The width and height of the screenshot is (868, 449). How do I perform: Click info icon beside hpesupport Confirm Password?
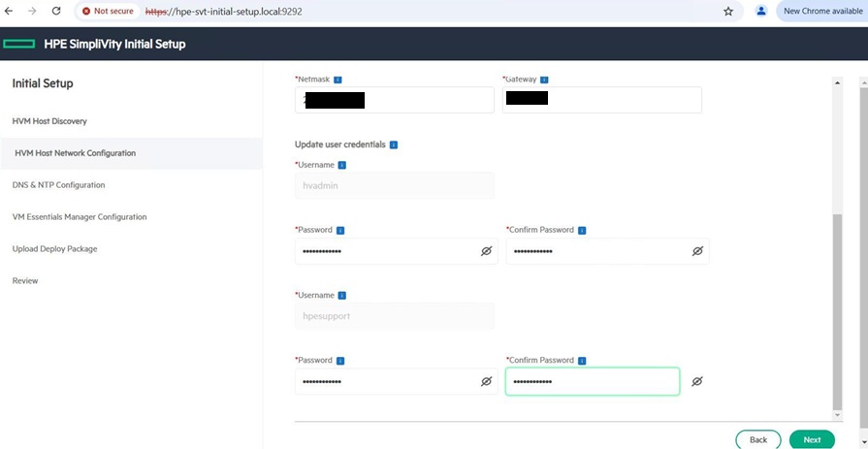pos(582,361)
